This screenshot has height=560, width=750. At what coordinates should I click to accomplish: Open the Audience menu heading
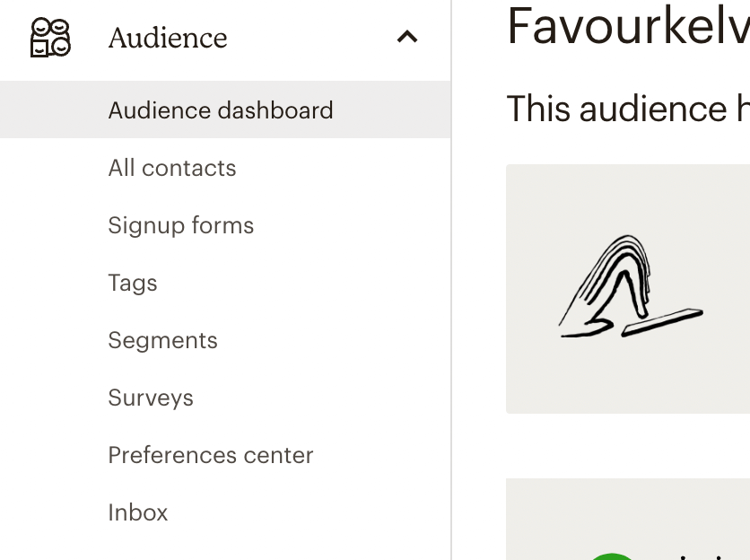coord(168,38)
